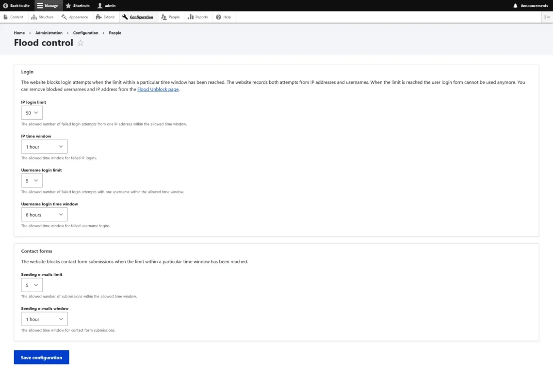Open the Username login time window dropdown
Image resolution: width=553 pixels, height=392 pixels.
[x=44, y=215]
